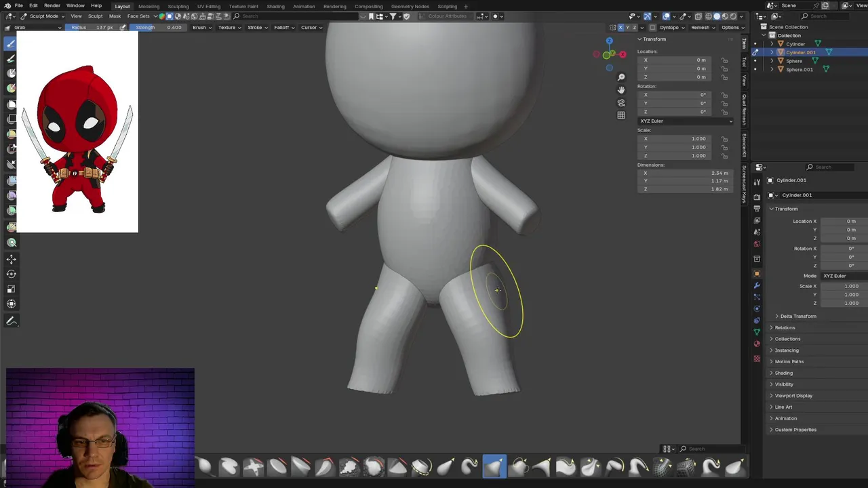Open the Object Data properties tab
The height and width of the screenshot is (488, 868).
[757, 331]
